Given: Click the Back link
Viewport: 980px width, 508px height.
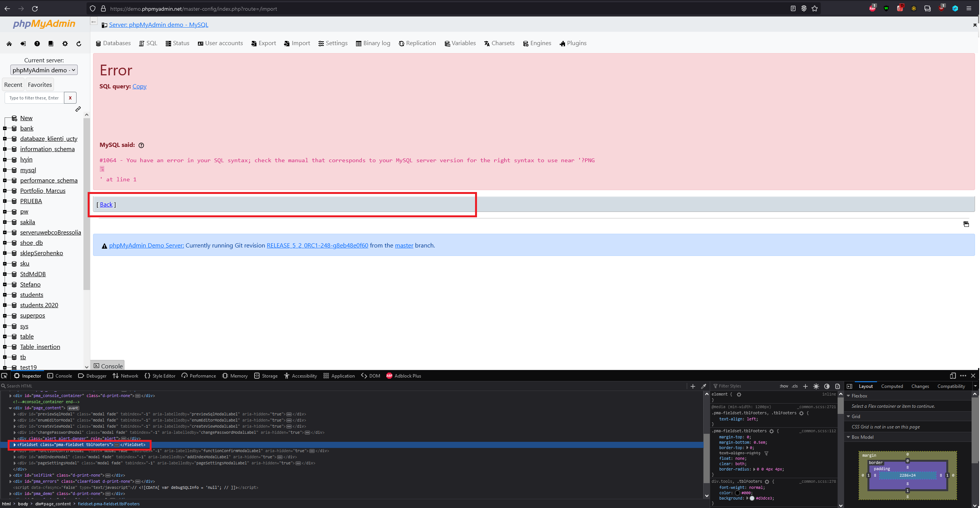Looking at the screenshot, I should point(106,204).
